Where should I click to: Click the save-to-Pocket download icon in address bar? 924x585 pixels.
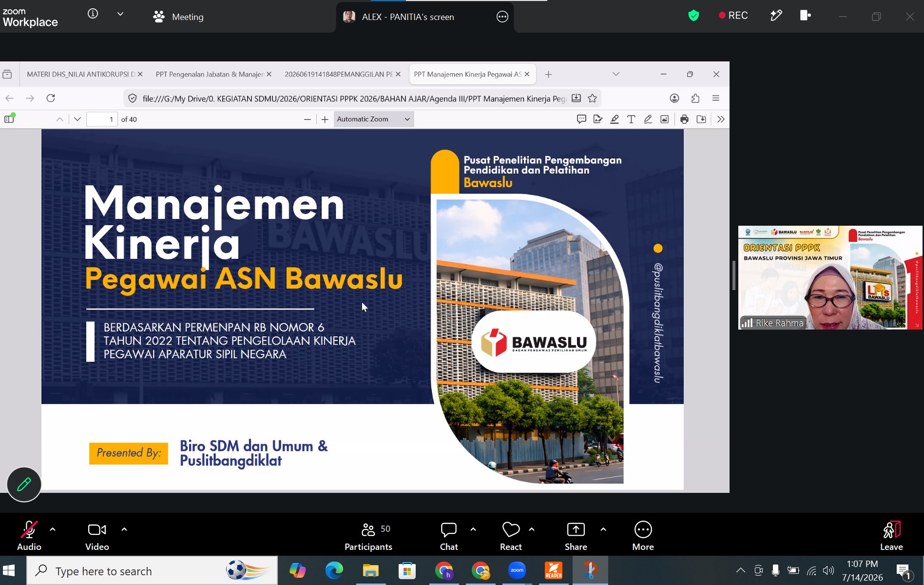[x=576, y=98]
